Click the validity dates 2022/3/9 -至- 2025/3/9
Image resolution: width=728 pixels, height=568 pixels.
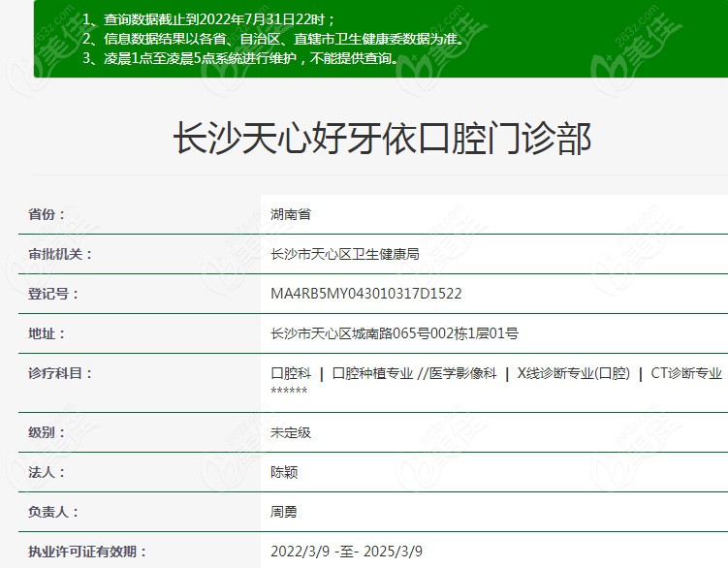pyautogui.click(x=346, y=552)
